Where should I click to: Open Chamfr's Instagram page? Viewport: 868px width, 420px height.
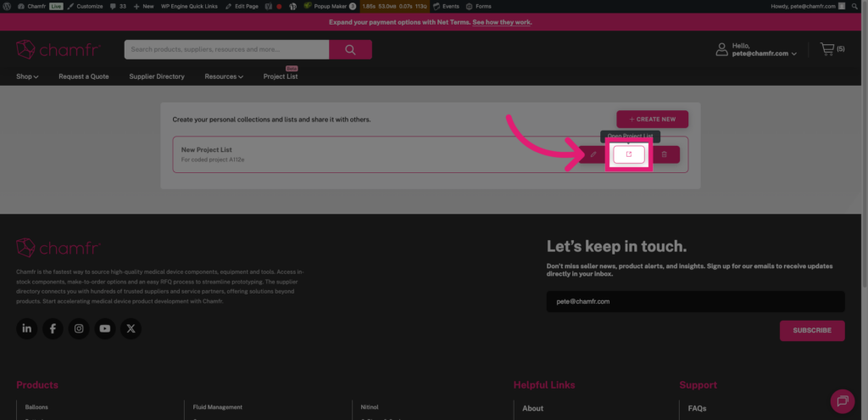pyautogui.click(x=79, y=328)
